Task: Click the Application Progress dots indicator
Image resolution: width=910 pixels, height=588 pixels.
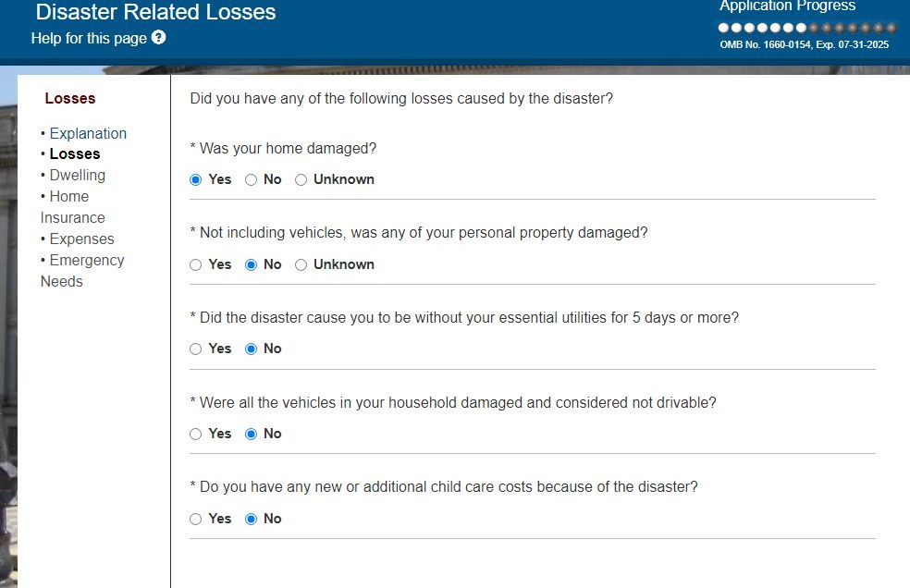Action: 806,28
